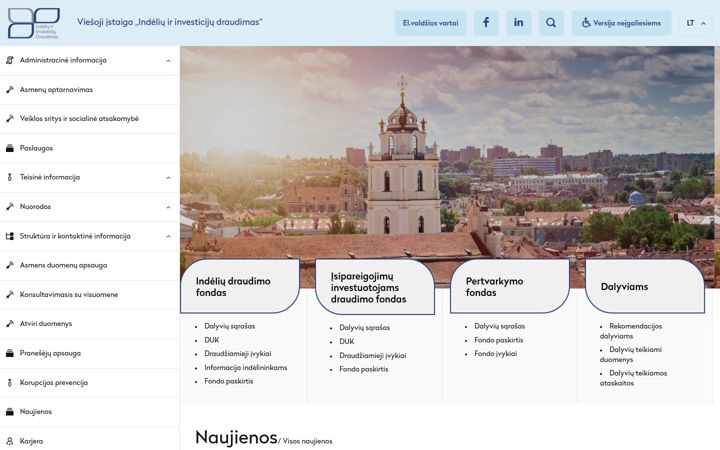Viewport: 720px width, 450px height.
Task: Click the Asmens duomenų apsauga icon
Action: click(x=10, y=265)
